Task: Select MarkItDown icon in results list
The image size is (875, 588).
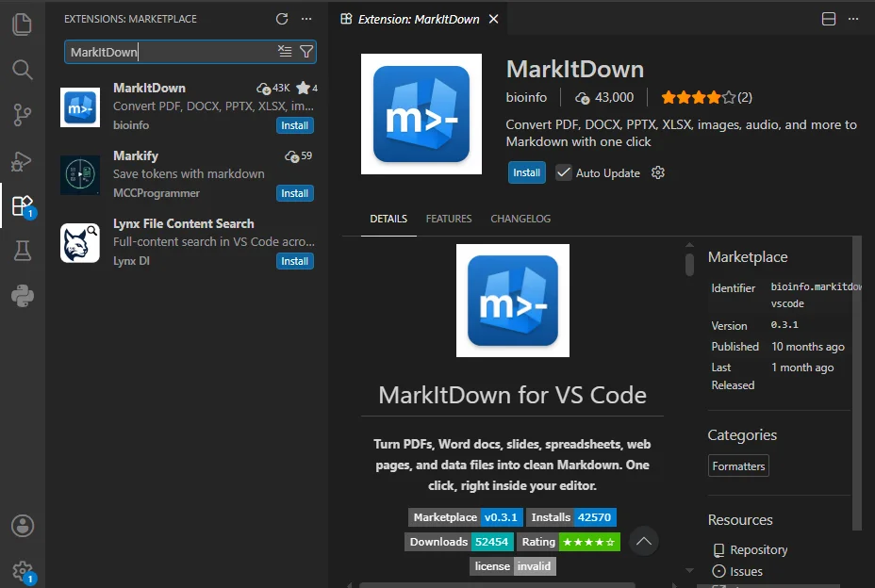Action: click(x=80, y=107)
